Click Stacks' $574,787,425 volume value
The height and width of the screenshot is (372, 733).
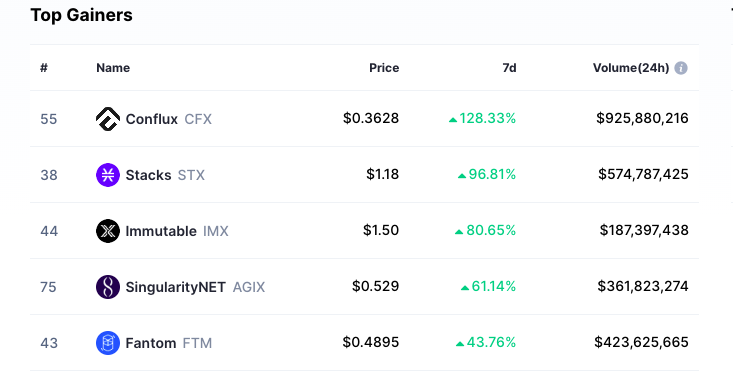(x=643, y=174)
